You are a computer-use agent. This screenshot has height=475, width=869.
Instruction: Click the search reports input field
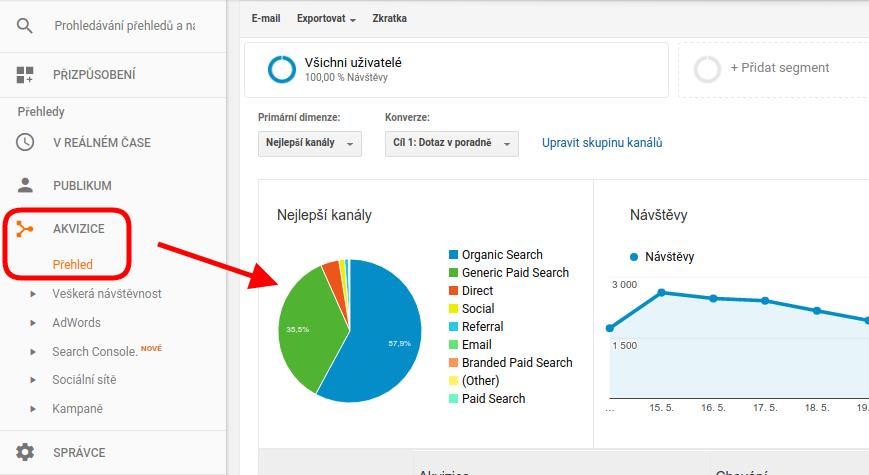click(124, 25)
